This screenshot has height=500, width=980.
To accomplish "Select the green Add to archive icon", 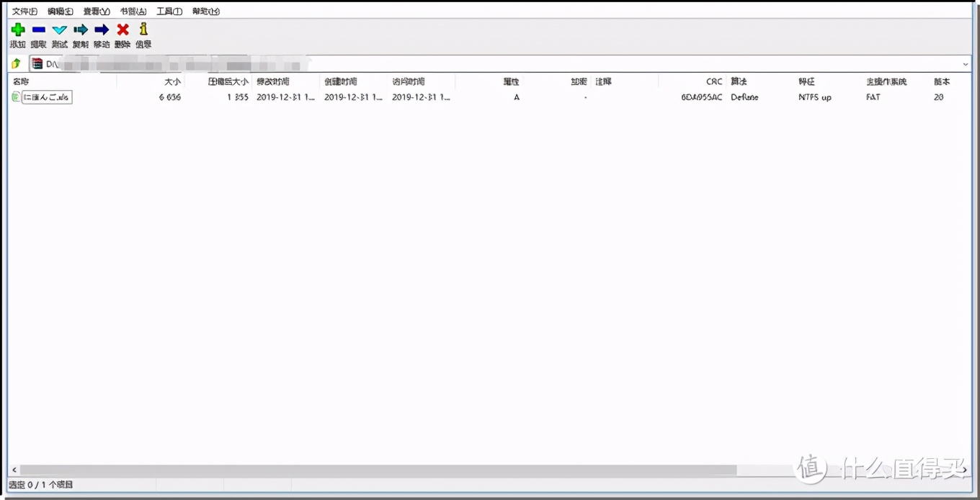I will [17, 30].
